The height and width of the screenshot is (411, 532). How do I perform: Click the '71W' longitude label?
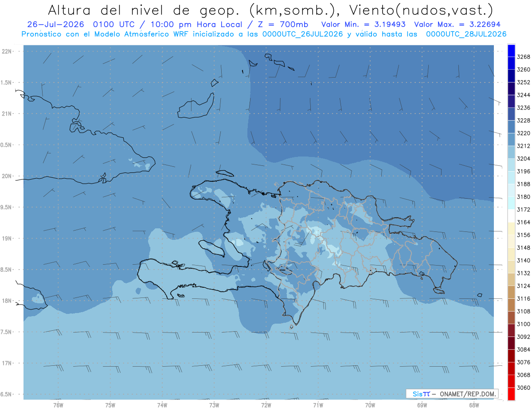click(x=318, y=405)
